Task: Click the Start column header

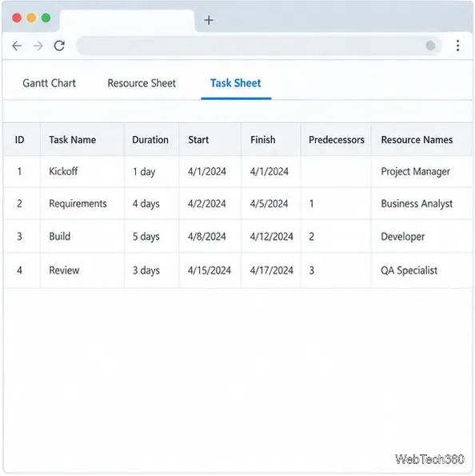Action: pos(210,140)
